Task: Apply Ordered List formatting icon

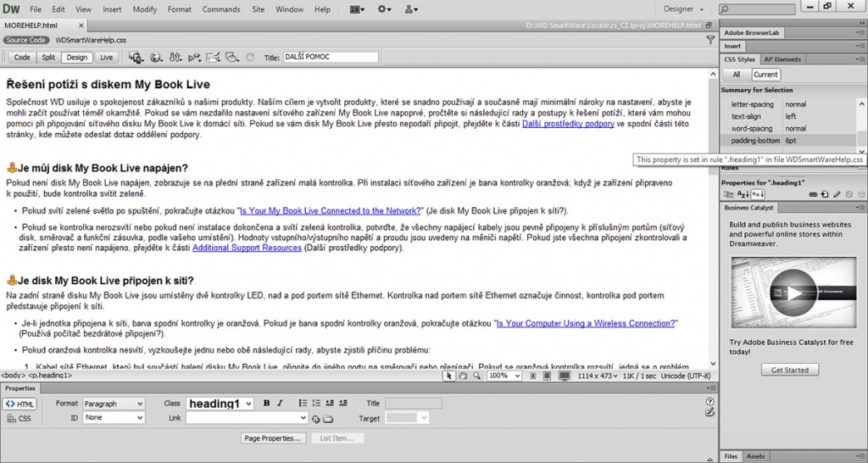Action: [x=316, y=403]
